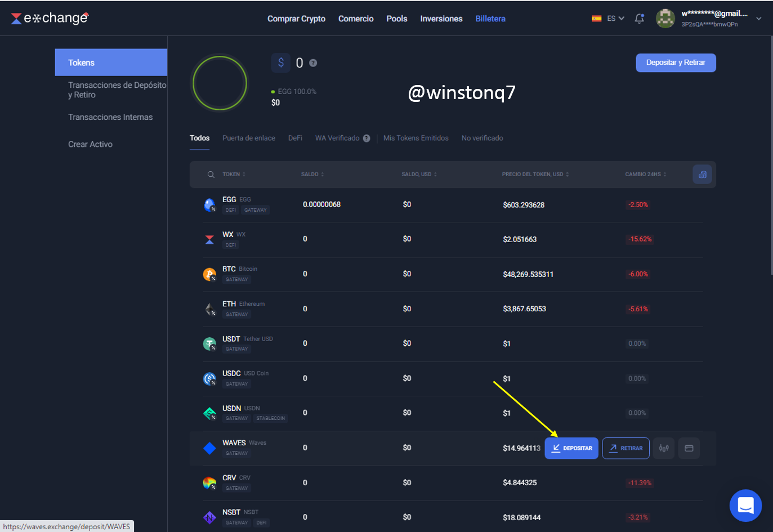Open the Inversiones menu
Image resolution: width=773 pixels, height=532 pixels.
pos(441,19)
